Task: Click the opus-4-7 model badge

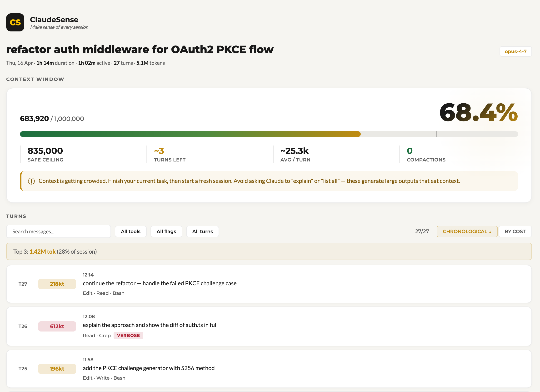Action: click(x=515, y=51)
